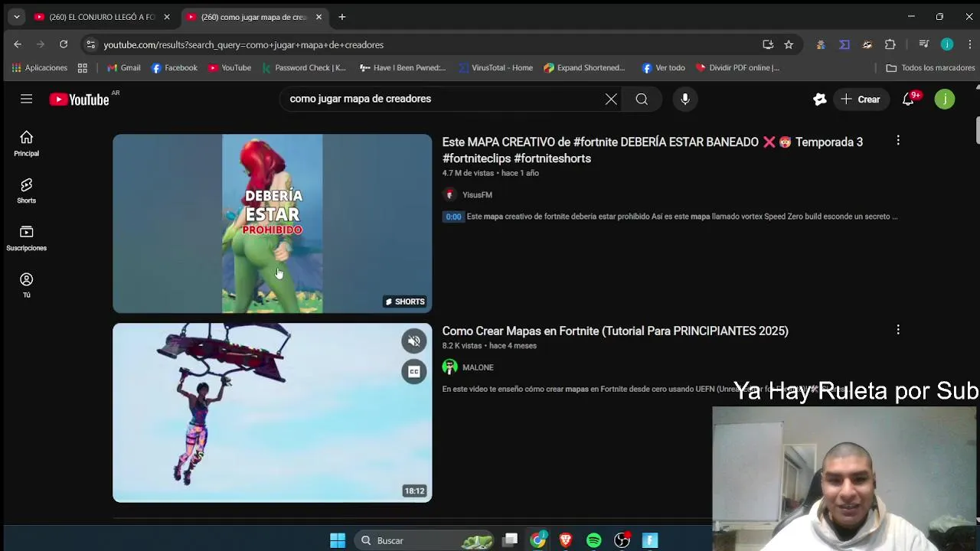
Task: Clear the search query with the X
Action: coord(611,99)
